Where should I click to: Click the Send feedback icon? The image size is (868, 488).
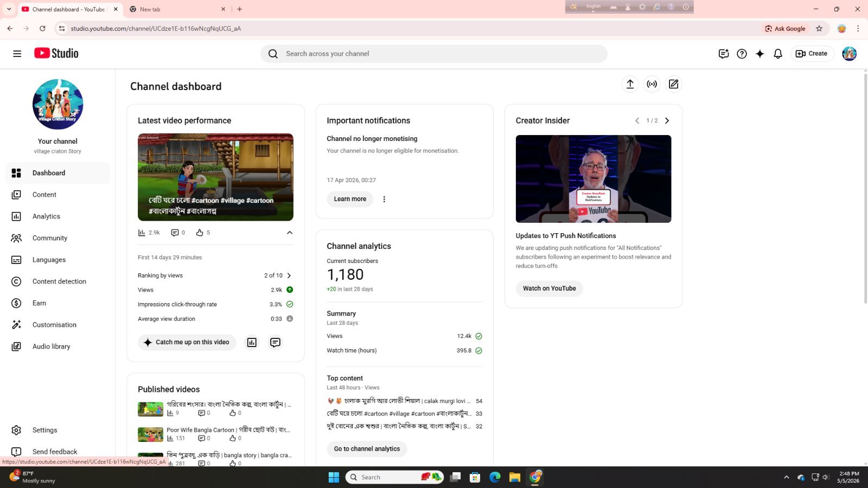(x=16, y=452)
